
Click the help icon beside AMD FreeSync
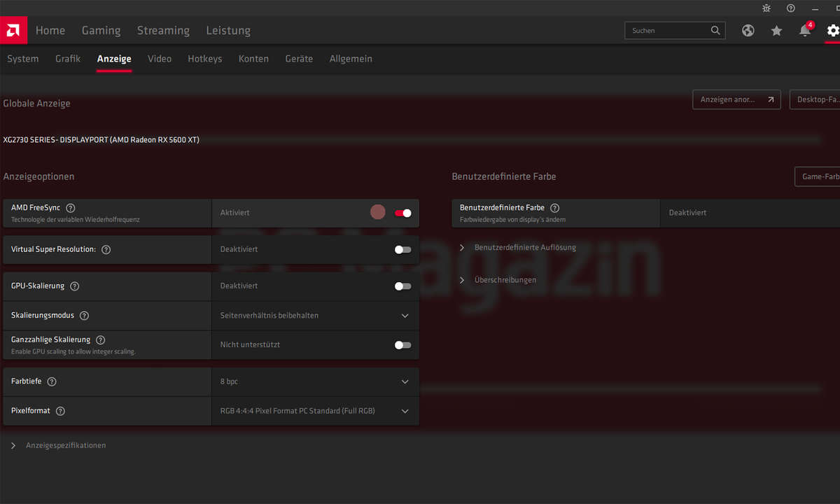[x=71, y=208]
